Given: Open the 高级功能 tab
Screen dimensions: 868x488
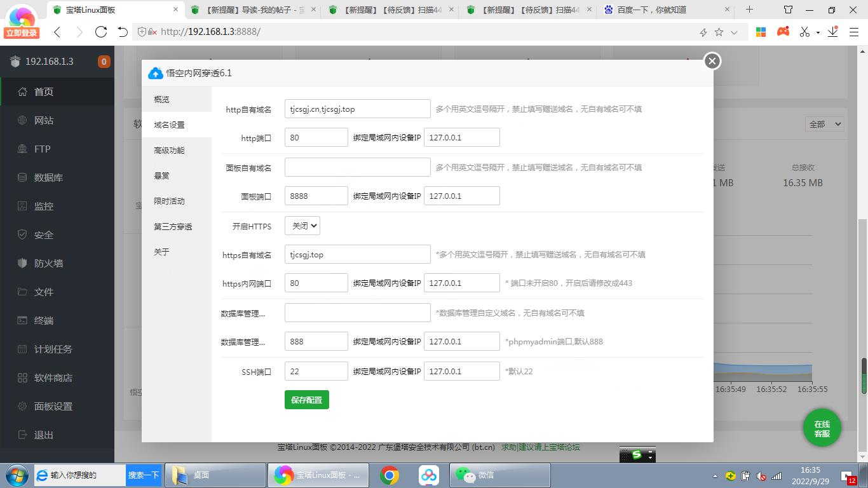Looking at the screenshot, I should [177, 150].
